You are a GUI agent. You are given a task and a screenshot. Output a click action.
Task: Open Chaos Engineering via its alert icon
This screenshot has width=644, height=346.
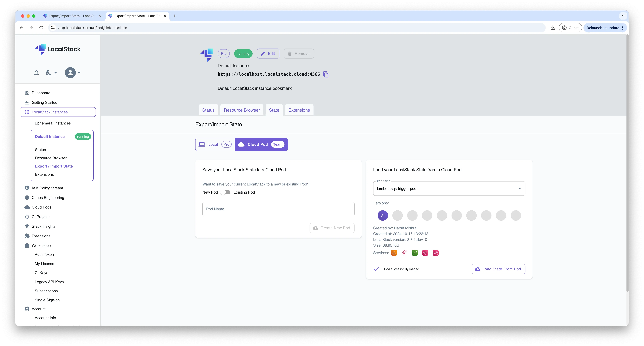pyautogui.click(x=27, y=198)
